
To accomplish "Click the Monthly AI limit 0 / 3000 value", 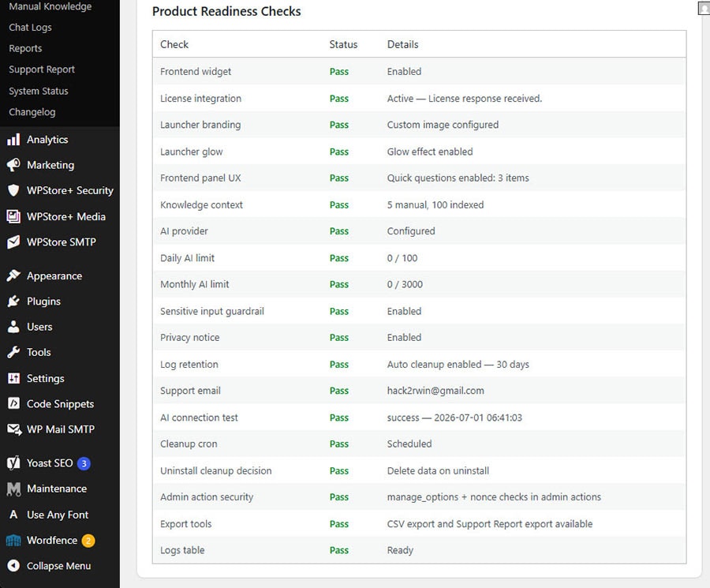I will point(405,284).
